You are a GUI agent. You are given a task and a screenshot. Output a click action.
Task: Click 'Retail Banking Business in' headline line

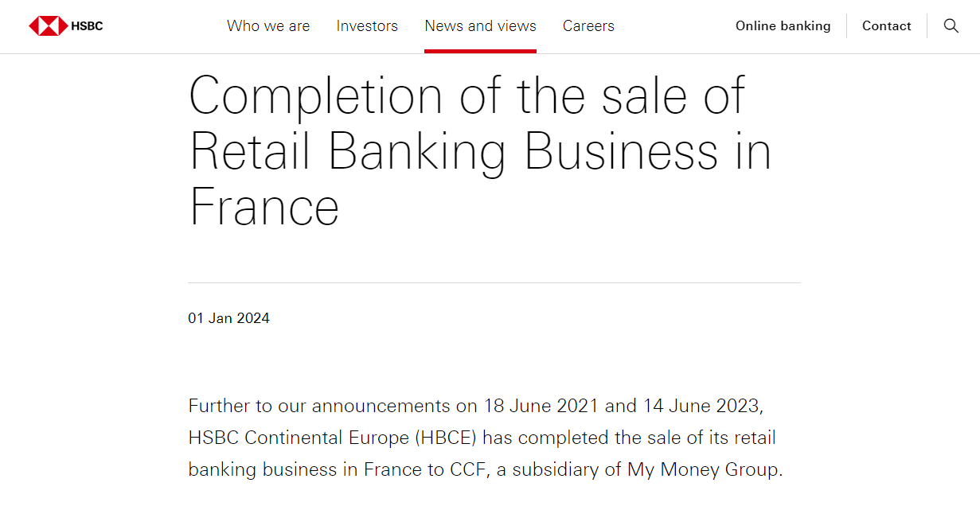pyautogui.click(x=480, y=151)
